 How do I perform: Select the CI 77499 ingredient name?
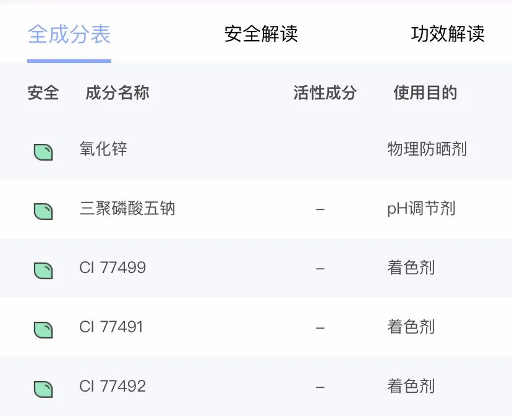tap(113, 267)
